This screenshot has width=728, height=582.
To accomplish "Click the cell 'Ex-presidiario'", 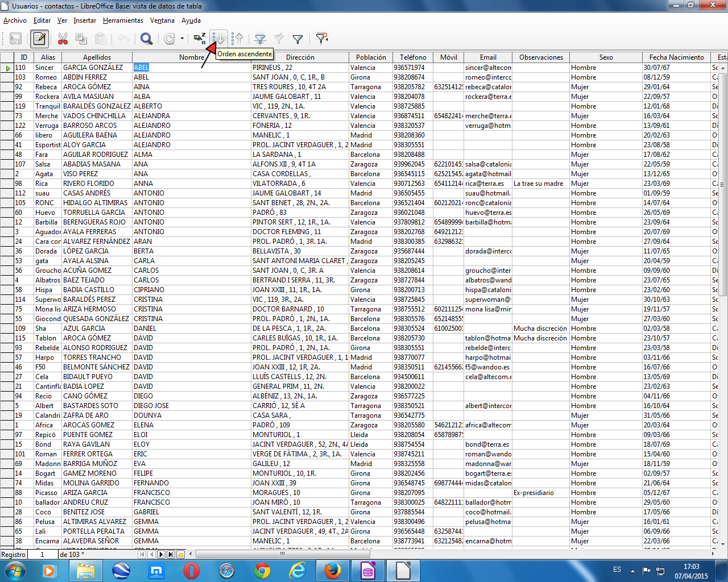I will click(x=541, y=493).
